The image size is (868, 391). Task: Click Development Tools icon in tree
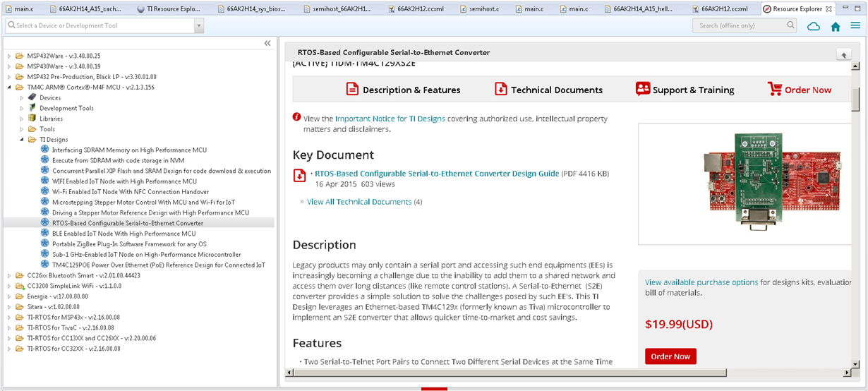pos(32,108)
